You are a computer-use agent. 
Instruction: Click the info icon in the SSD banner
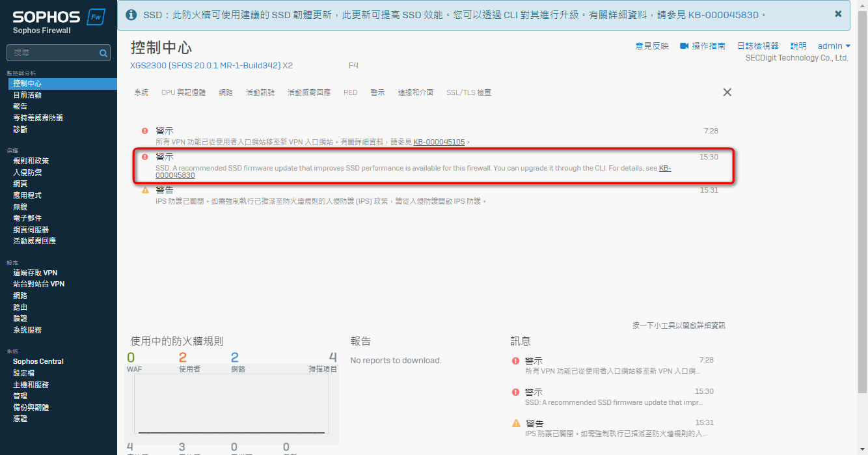131,14
